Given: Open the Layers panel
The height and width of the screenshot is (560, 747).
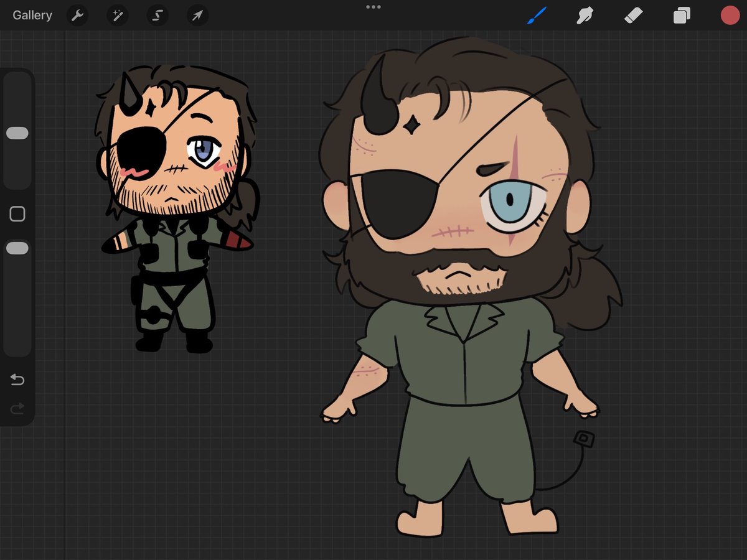Looking at the screenshot, I should 682,16.
